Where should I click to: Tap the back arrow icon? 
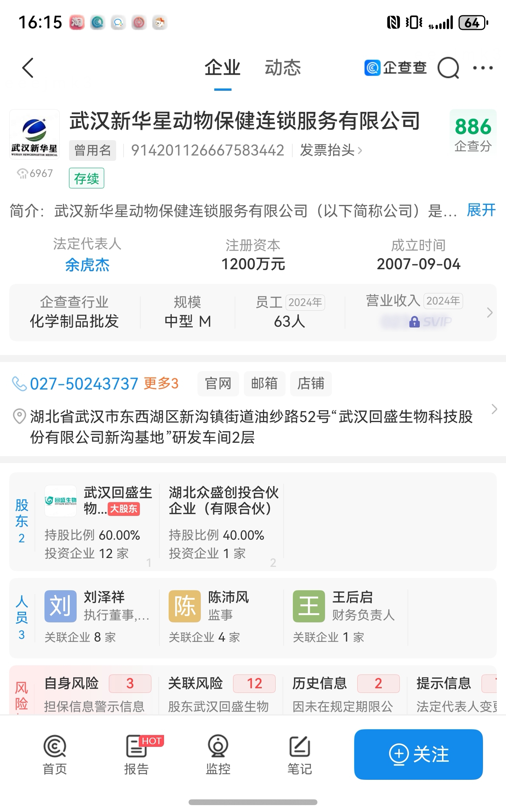pos(28,68)
